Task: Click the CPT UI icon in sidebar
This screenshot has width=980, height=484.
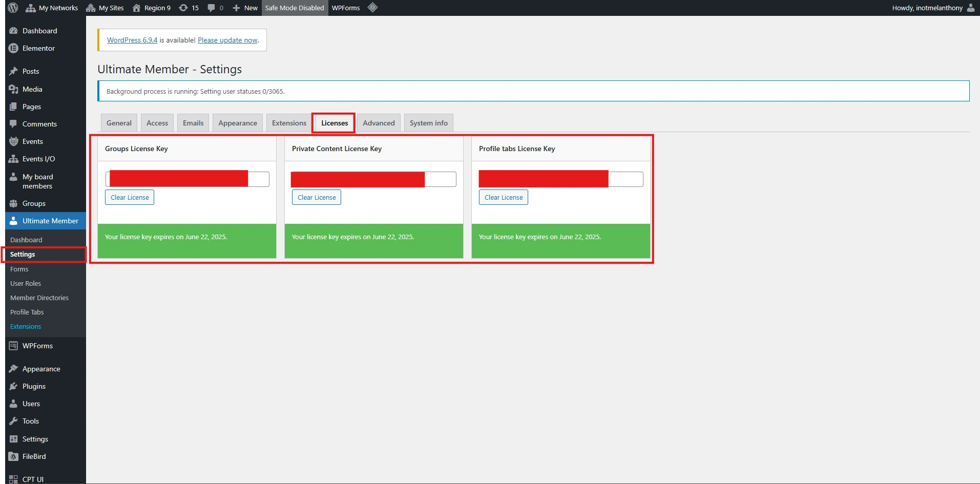Action: pos(14,479)
